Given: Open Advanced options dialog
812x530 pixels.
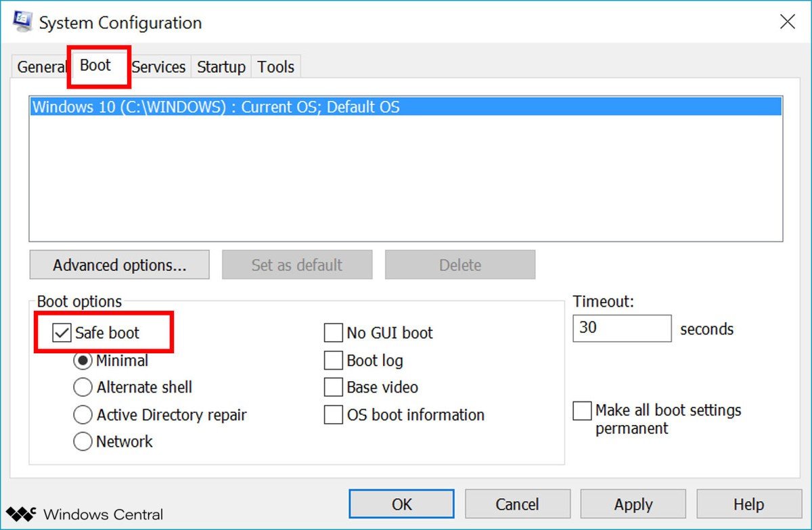Looking at the screenshot, I should pos(119,265).
